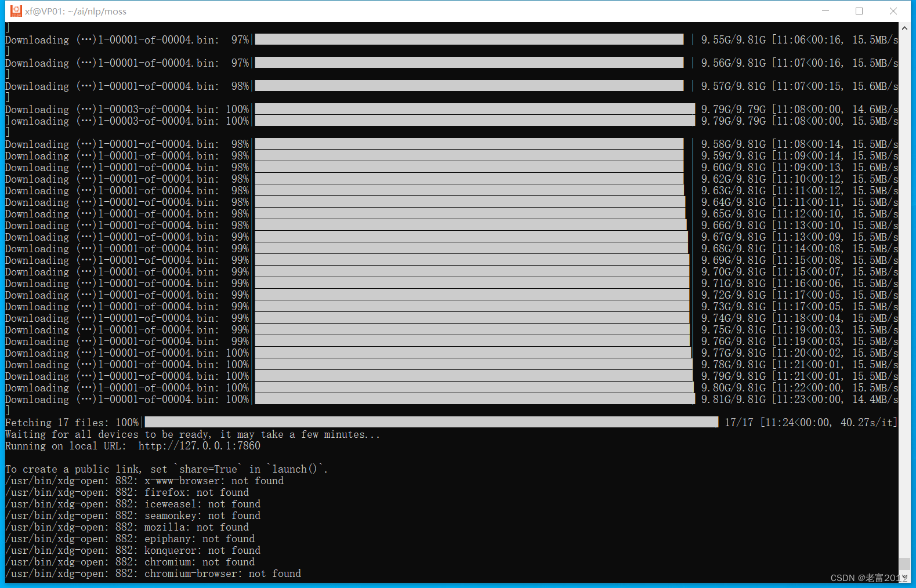This screenshot has height=588, width=916.
Task: Click the 'chromium: not found' line
Action: [130, 562]
